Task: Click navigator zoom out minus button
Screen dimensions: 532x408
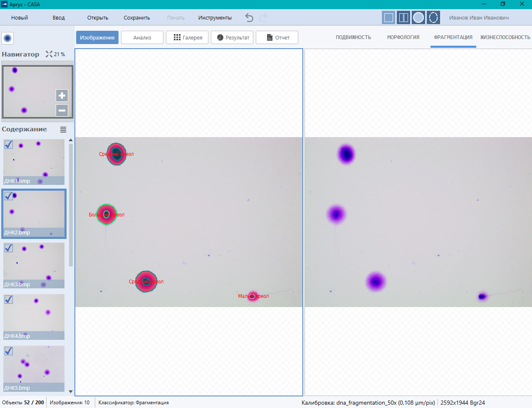Action: tap(62, 111)
